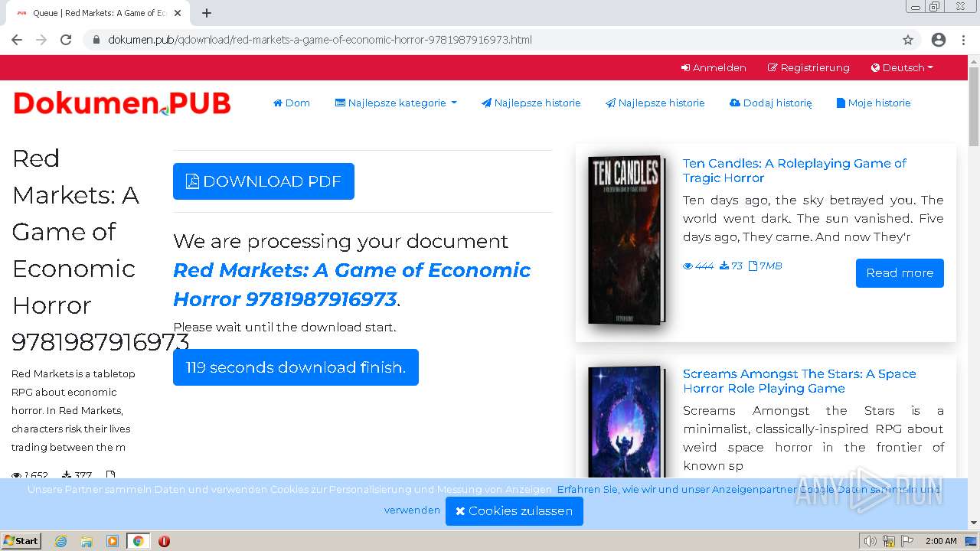
Task: Click the 119 seconds download finish button
Action: tap(296, 367)
